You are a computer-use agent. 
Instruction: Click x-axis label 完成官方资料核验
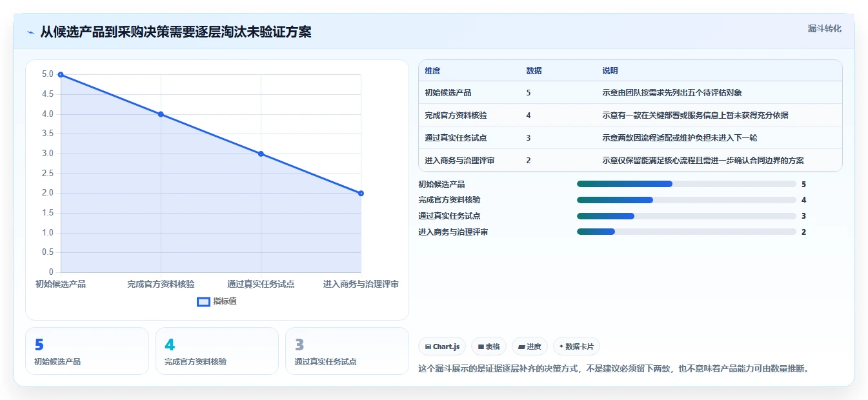point(161,284)
